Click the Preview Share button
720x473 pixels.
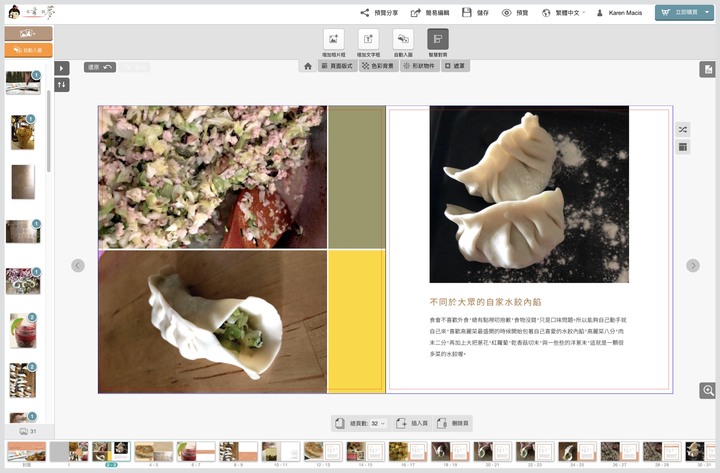pyautogui.click(x=379, y=13)
